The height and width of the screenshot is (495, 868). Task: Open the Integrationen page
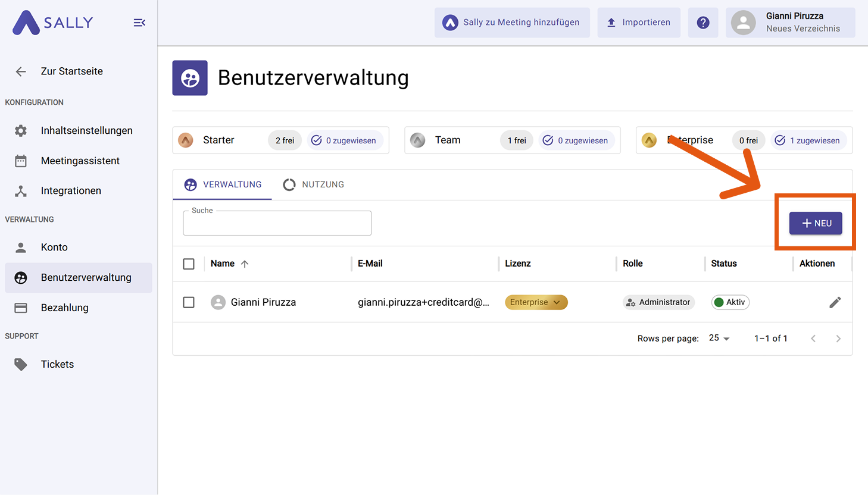[x=79, y=190]
